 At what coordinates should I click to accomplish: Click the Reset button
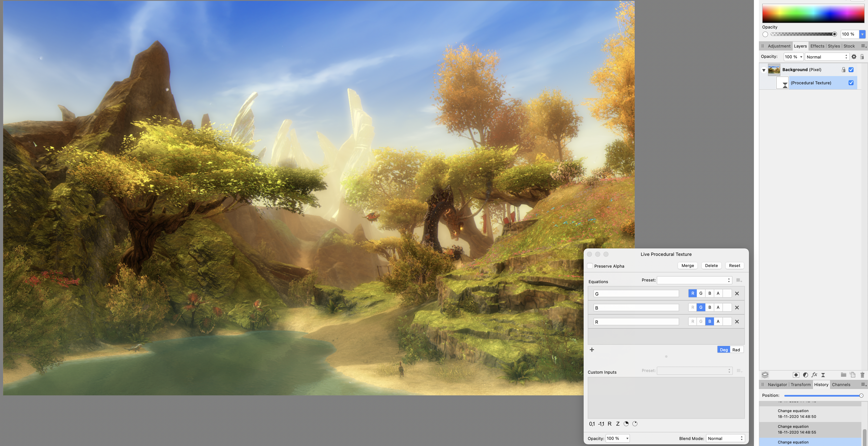tap(734, 265)
